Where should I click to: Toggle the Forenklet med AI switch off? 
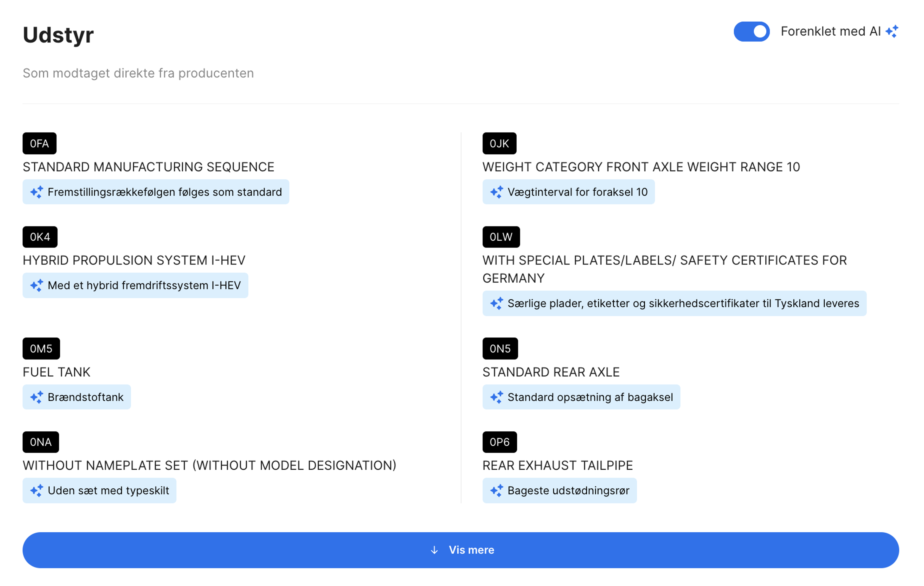[751, 32]
